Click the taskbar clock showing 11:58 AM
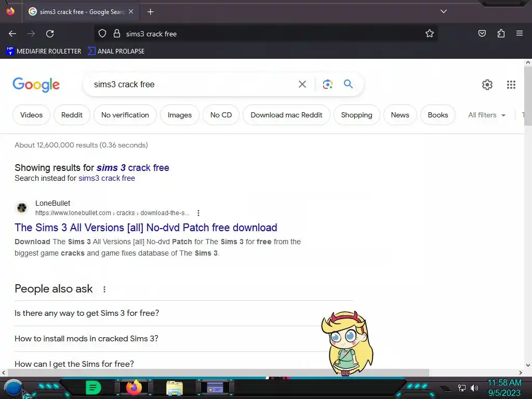The image size is (532, 399). (x=504, y=388)
